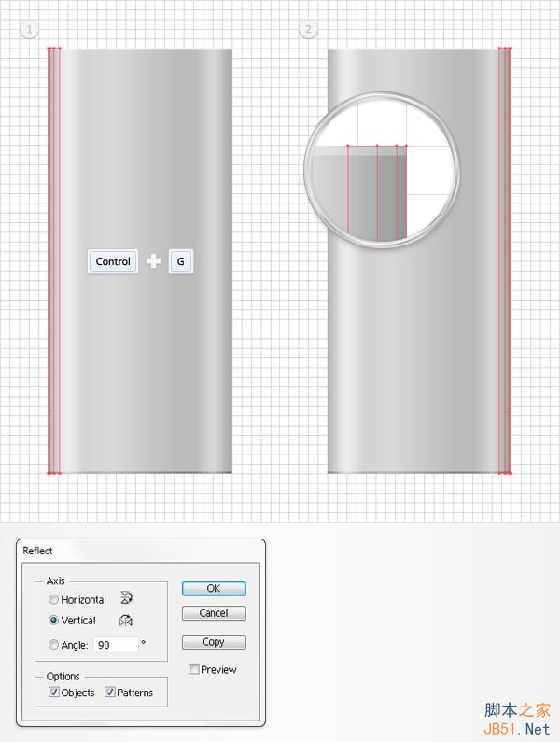The height and width of the screenshot is (742, 560).
Task: Select the Angle radio button
Action: click(x=53, y=645)
